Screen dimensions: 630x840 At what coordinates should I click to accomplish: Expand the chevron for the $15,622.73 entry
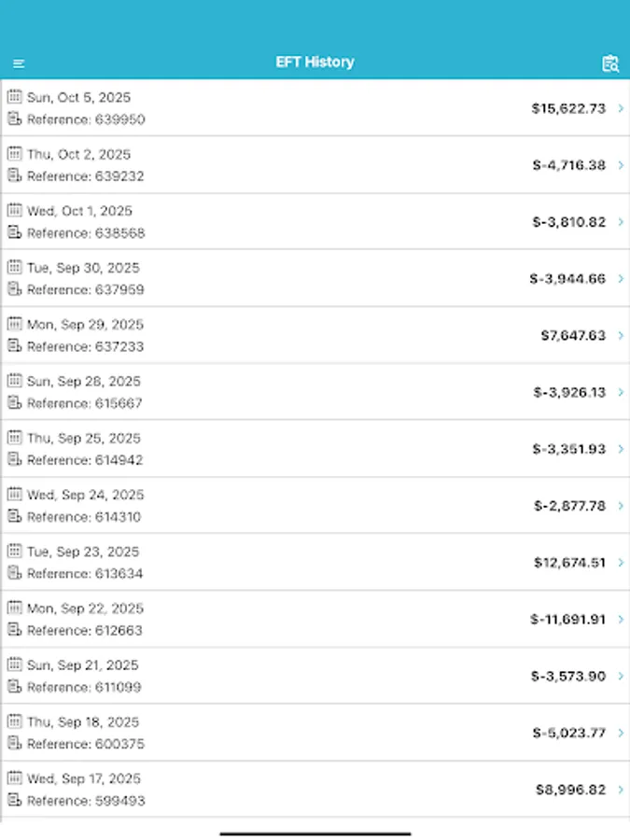coord(620,108)
